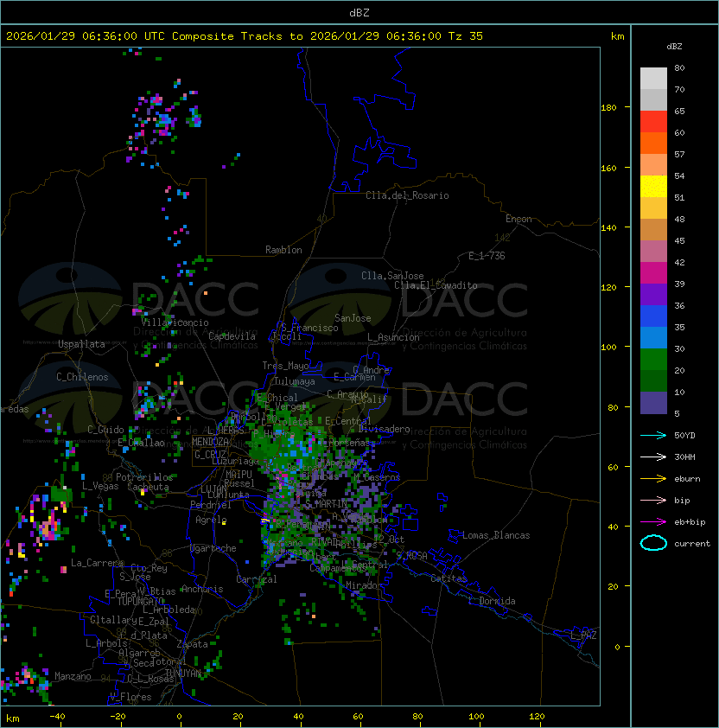Select the light gray 70-80 dBZ swatch

(x=653, y=79)
